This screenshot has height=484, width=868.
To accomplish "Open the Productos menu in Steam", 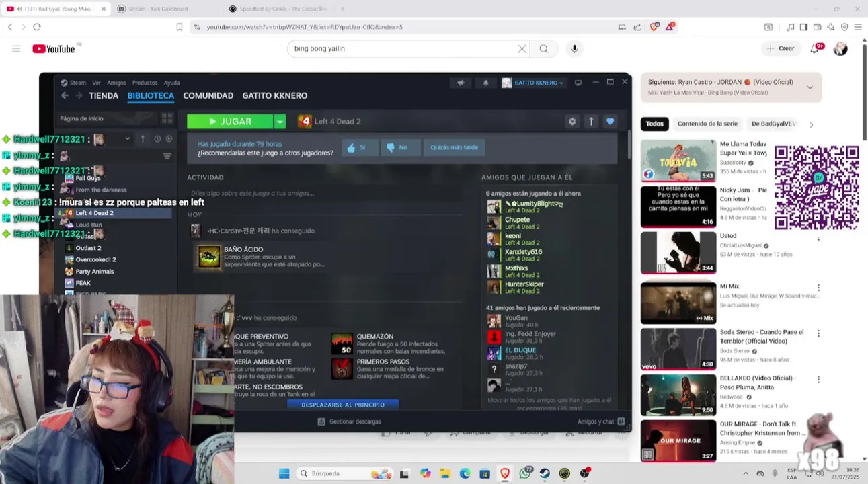I will pyautogui.click(x=145, y=83).
